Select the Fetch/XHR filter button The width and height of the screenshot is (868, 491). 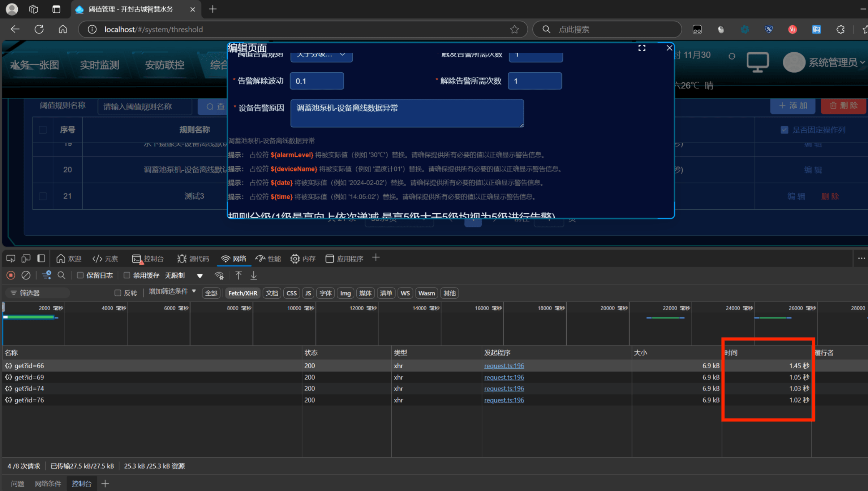pos(242,293)
